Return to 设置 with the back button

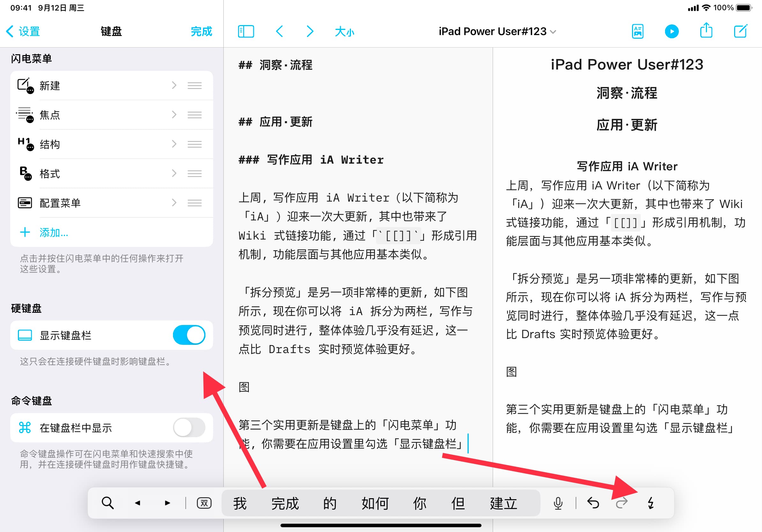23,32
